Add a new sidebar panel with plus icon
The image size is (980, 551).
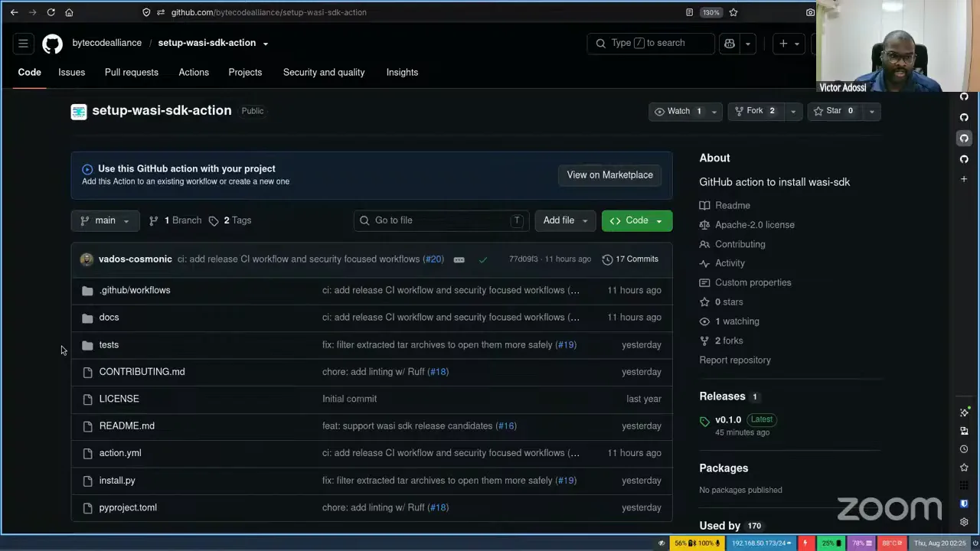pos(964,179)
